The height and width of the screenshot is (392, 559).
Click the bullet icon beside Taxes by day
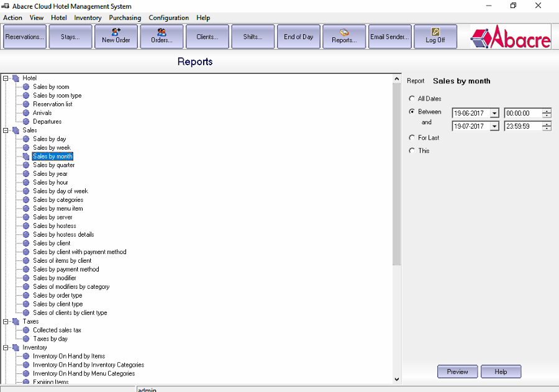pos(26,339)
